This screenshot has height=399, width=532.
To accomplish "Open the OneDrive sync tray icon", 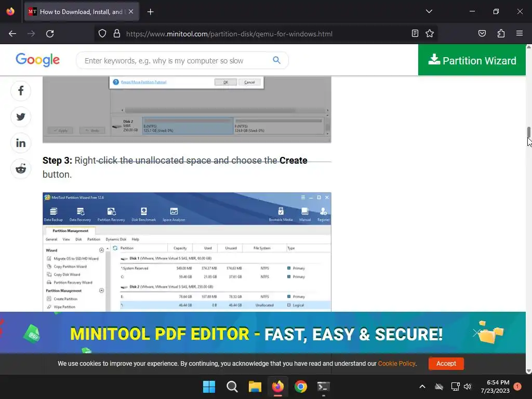I will coord(439,387).
